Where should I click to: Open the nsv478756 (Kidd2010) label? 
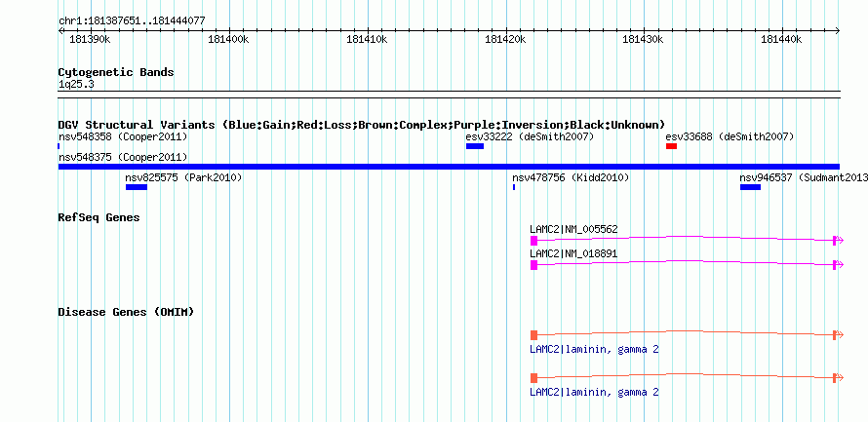571,177
